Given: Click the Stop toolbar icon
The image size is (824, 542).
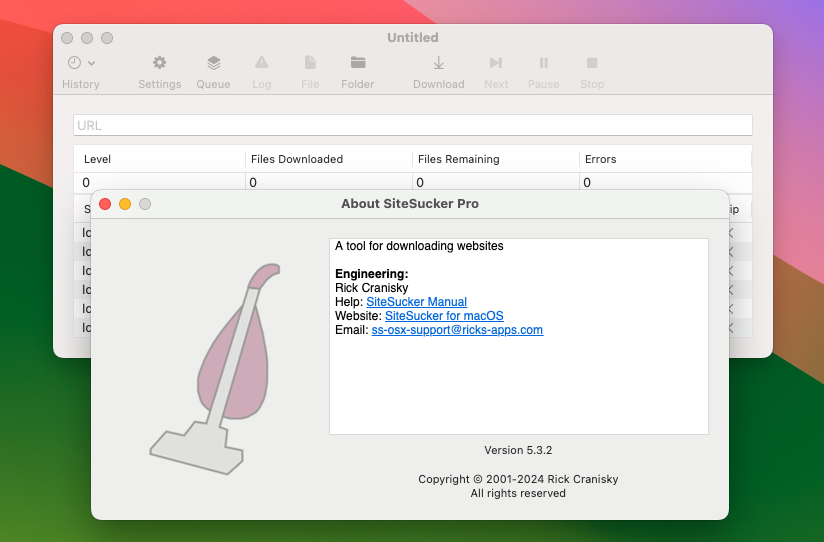Looking at the screenshot, I should pyautogui.click(x=592, y=63).
